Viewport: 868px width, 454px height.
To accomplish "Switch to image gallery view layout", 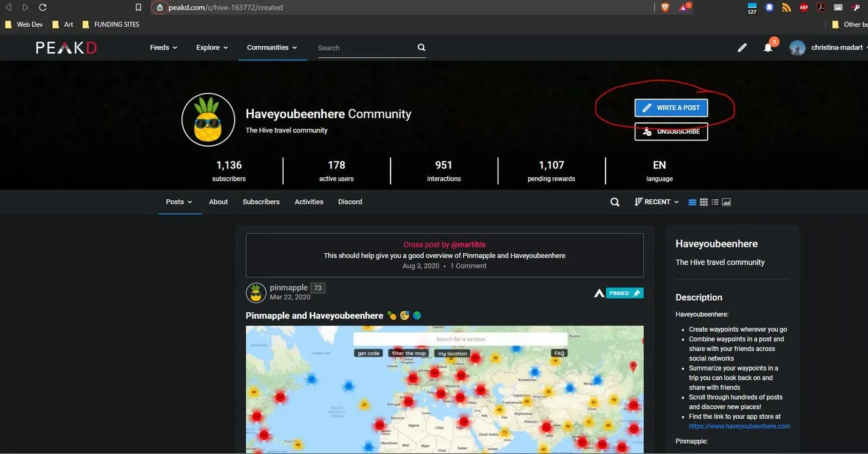I will tap(726, 202).
